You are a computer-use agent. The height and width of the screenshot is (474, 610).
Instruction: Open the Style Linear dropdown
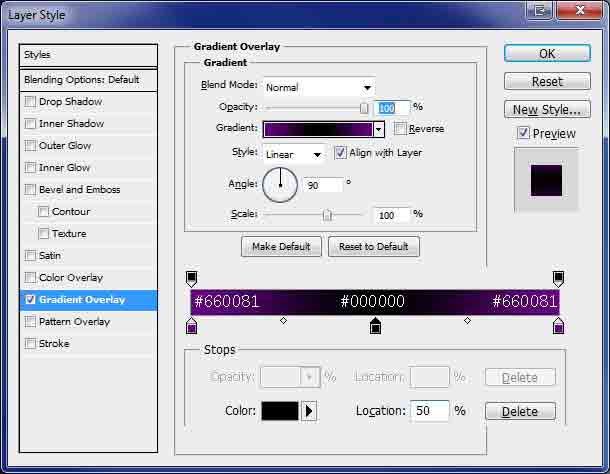(294, 154)
